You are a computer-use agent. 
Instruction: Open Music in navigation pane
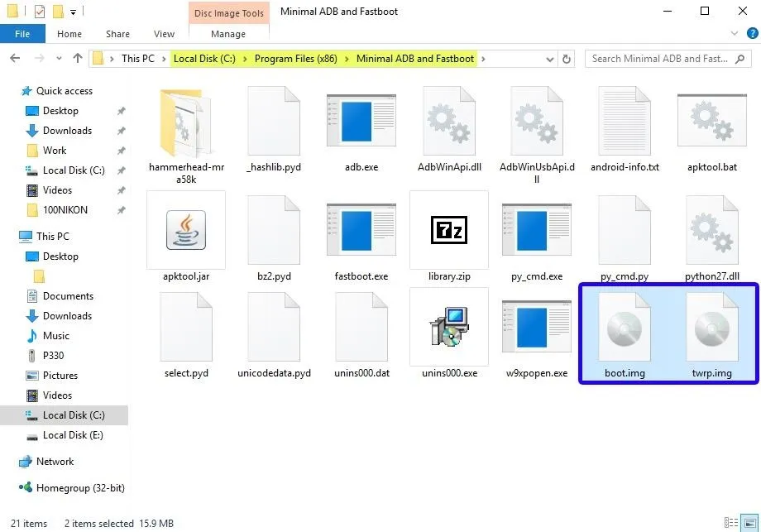pos(55,336)
